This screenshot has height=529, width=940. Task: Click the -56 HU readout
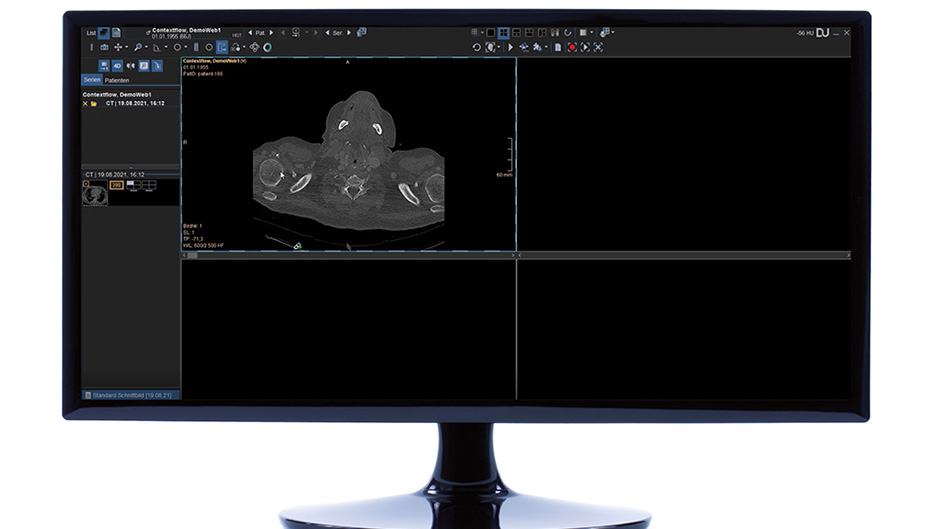[805, 33]
